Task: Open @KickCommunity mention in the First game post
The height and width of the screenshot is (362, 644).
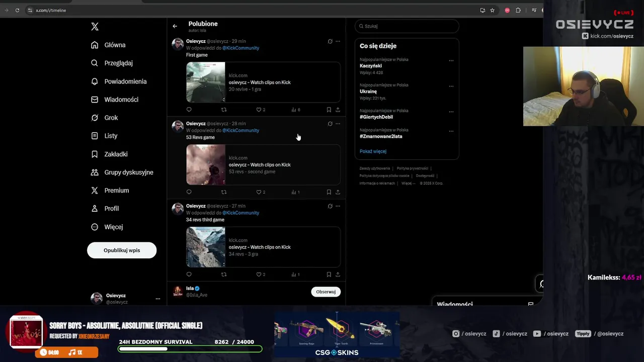Action: click(240, 48)
